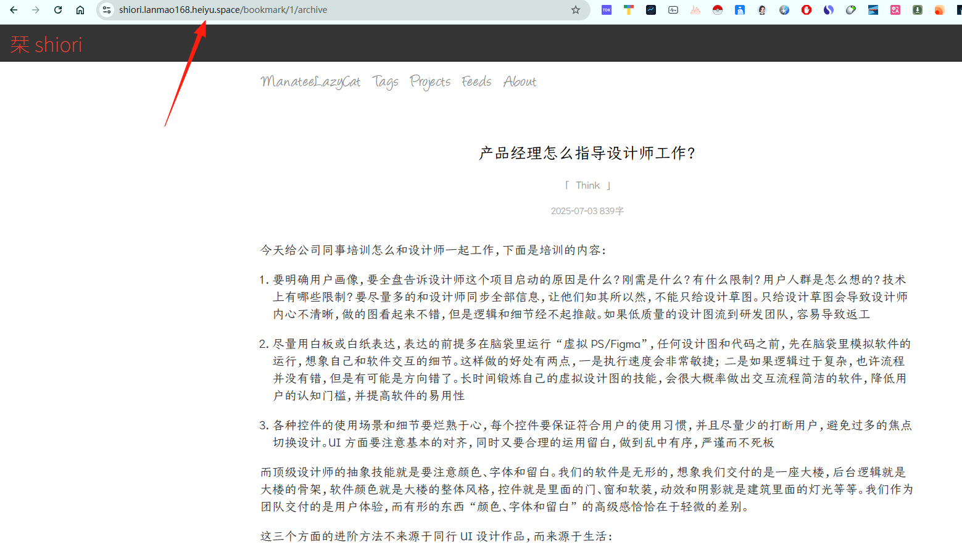Open the heartbeat monitor extension icon
This screenshot has width=962, height=560.
pyautogui.click(x=673, y=10)
